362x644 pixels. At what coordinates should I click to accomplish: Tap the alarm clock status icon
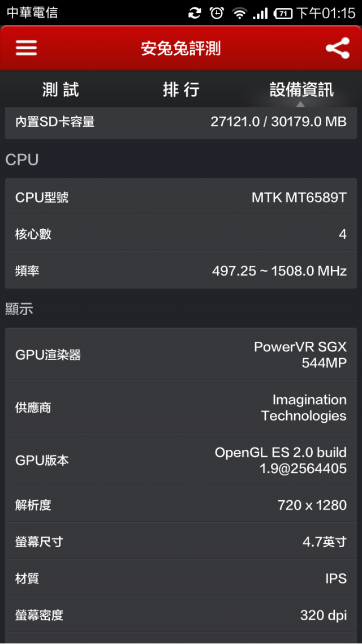coord(217,13)
